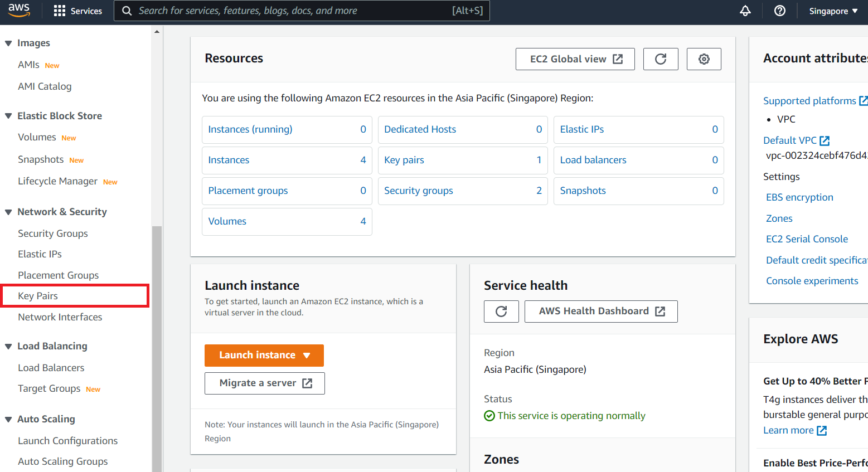The height and width of the screenshot is (472, 868).
Task: Click Supported platforms link
Action: click(809, 101)
